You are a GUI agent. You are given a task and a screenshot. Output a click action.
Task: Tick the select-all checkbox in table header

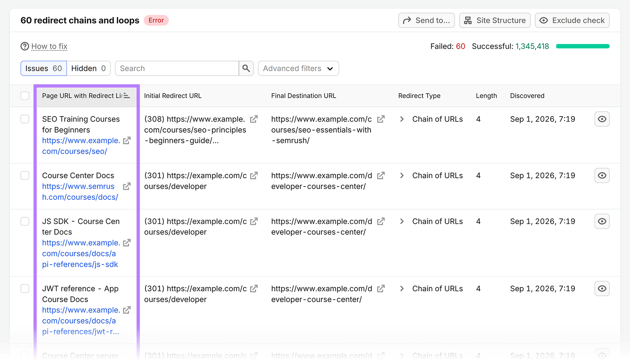coord(25,96)
